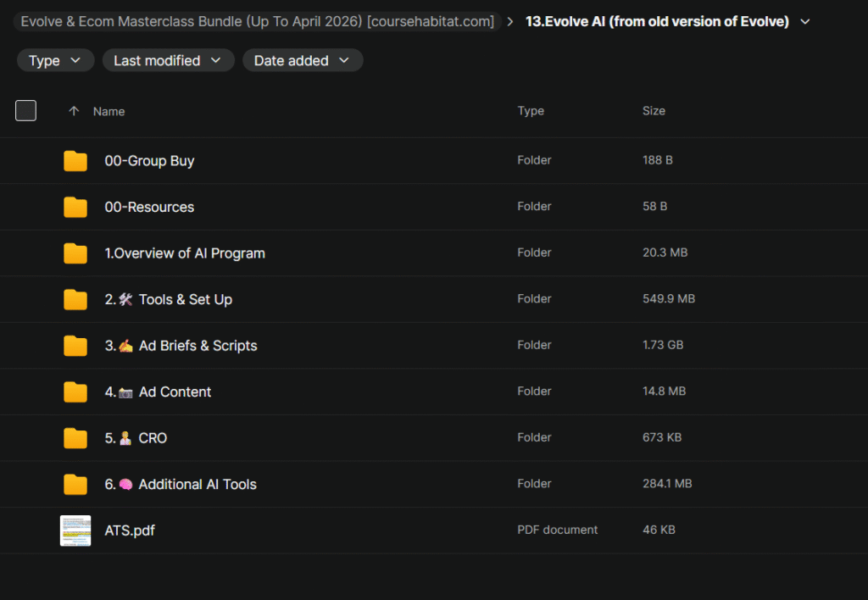
Task: Toggle sort direction arrow beside Name
Action: [x=74, y=111]
